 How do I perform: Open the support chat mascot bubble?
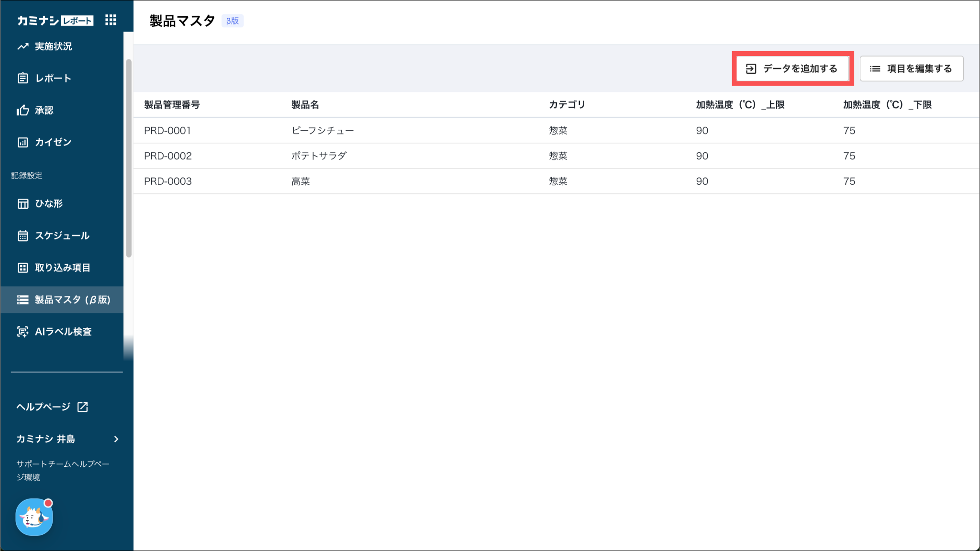tap(34, 517)
